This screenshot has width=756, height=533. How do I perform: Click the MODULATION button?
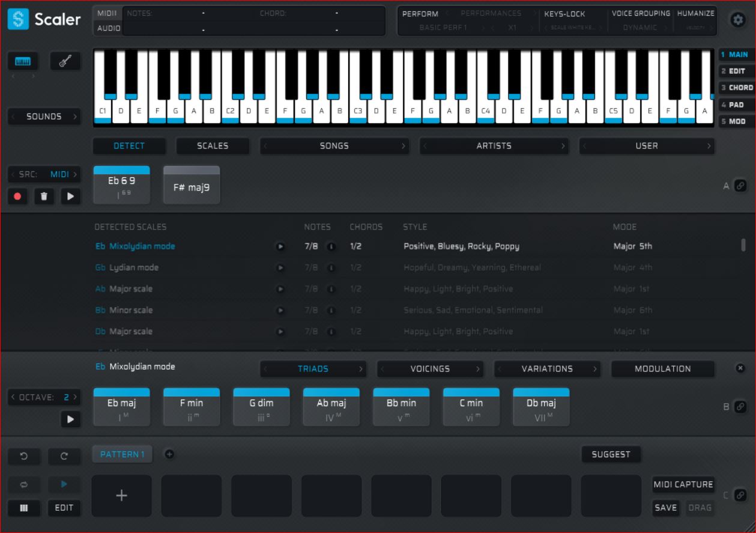tap(663, 369)
